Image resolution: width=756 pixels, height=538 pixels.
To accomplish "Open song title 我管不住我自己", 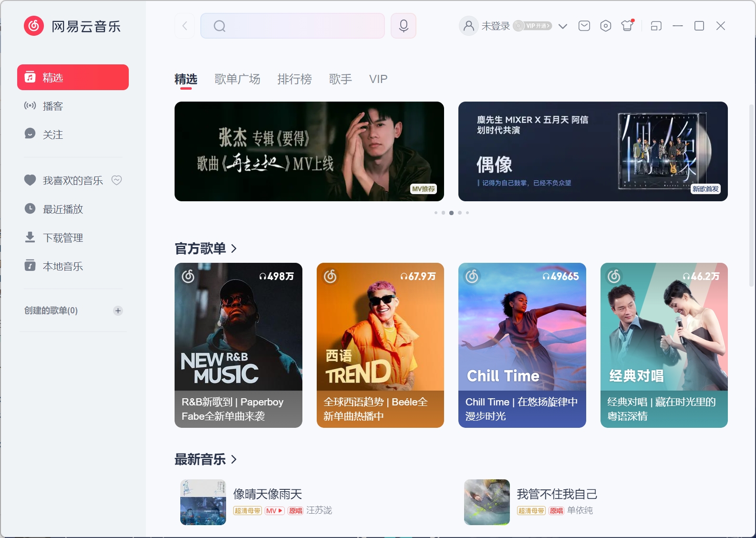I will (x=557, y=494).
